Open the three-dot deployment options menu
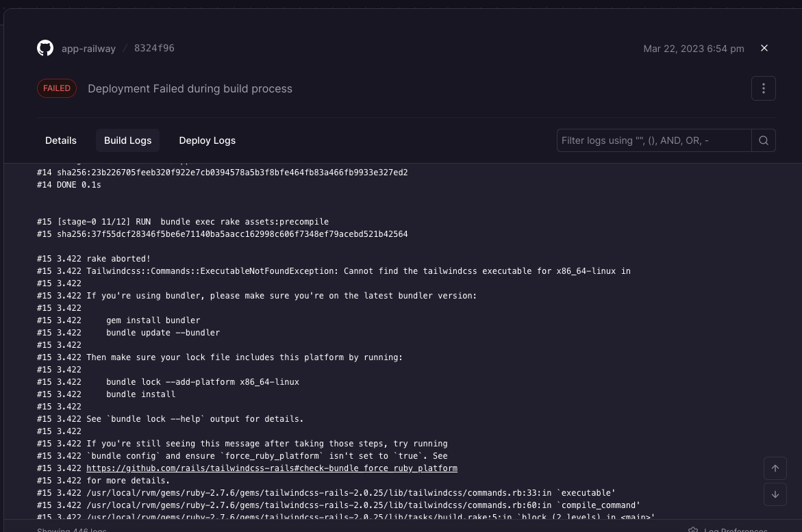Screen dimensions: 802x532 (x=763, y=88)
